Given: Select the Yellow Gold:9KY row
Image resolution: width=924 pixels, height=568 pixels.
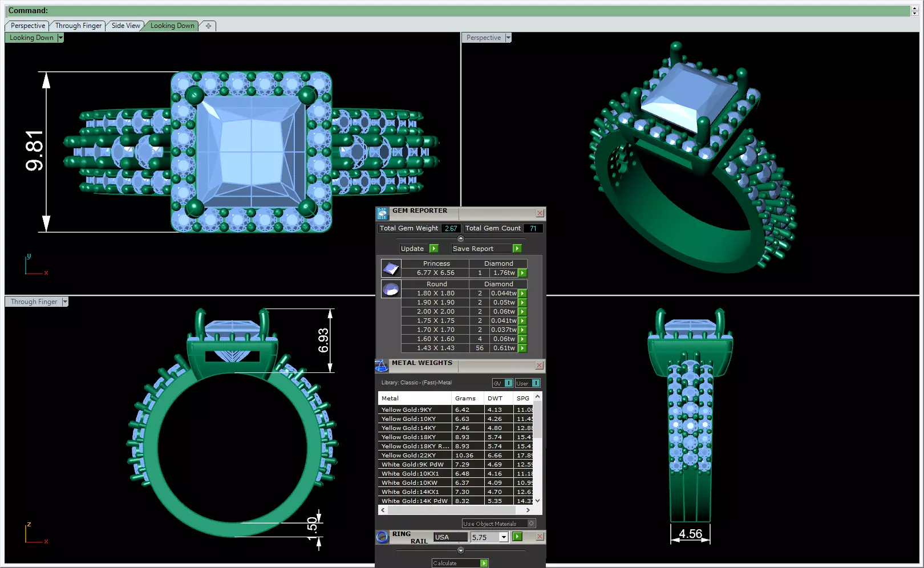Looking at the screenshot, I should [456, 410].
